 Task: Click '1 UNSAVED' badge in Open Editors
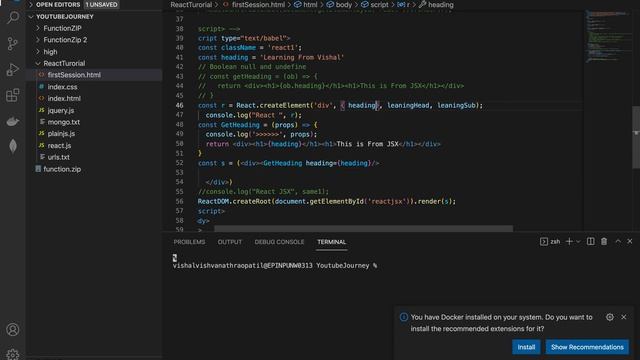[x=101, y=4]
